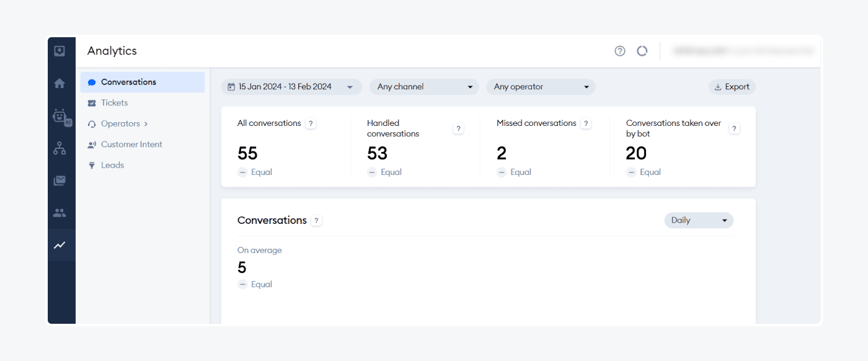Expand the Operators submenu
Screen dimensions: 868x361
coord(124,123)
